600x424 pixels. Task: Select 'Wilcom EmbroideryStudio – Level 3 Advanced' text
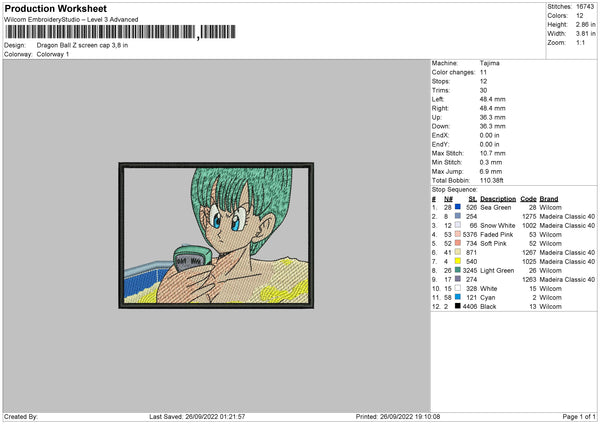coord(71,20)
